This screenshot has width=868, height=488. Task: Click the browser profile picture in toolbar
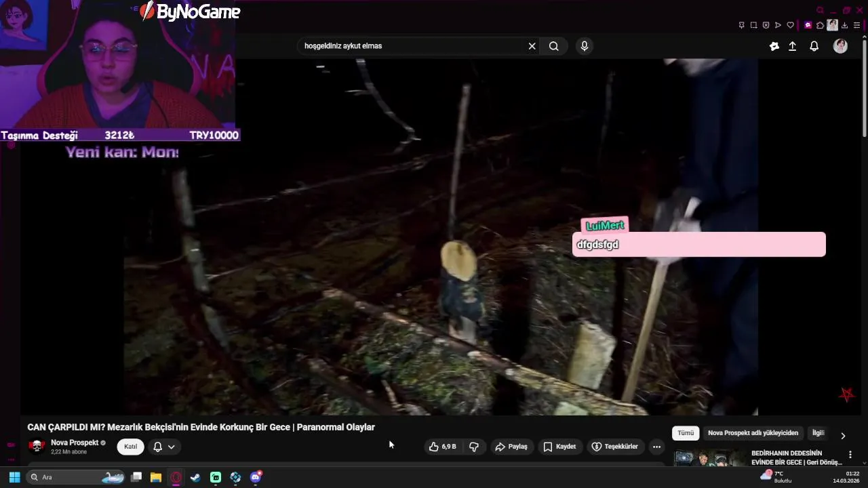pos(832,25)
